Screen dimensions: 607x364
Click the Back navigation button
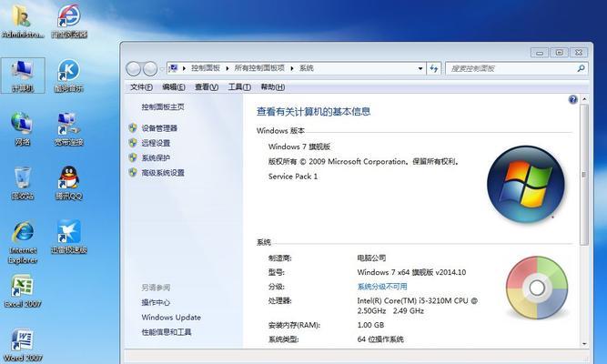tap(134, 69)
